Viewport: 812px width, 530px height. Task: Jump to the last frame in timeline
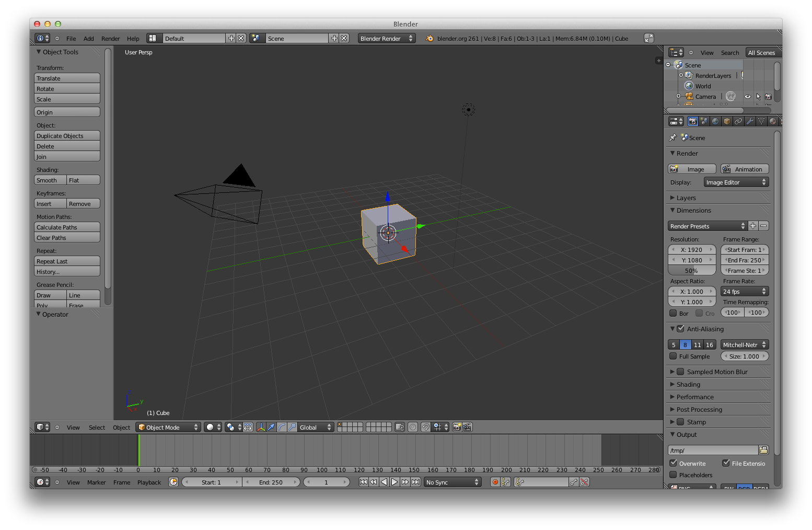click(415, 482)
